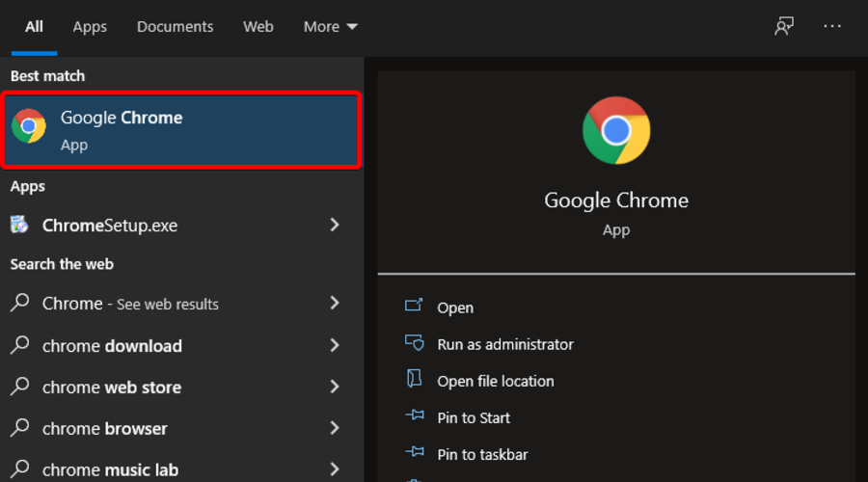Click the feedback icon in top bar
868x482 pixels.
pos(784,27)
